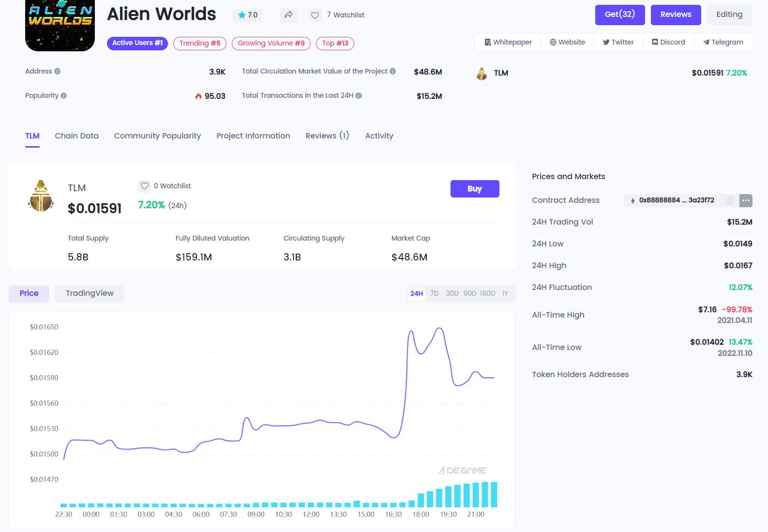Click the info icon beside Address
Image resolution: width=768 pixels, height=532 pixels.
click(58, 71)
